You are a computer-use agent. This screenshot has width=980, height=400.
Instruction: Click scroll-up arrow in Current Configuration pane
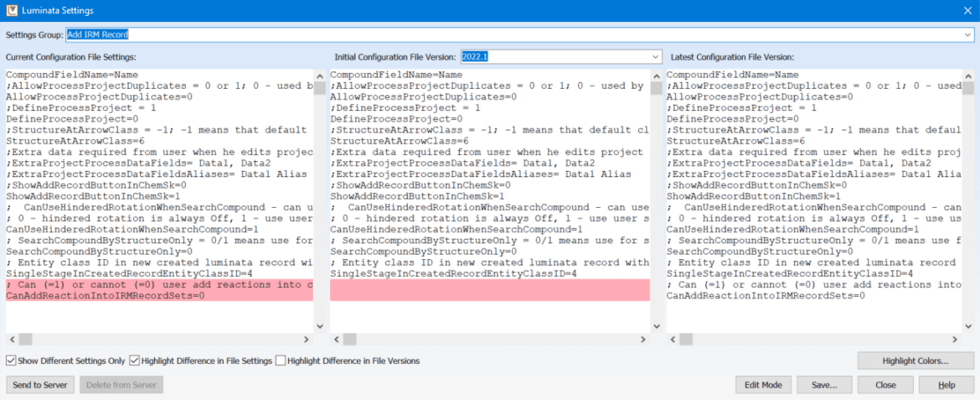click(319, 75)
